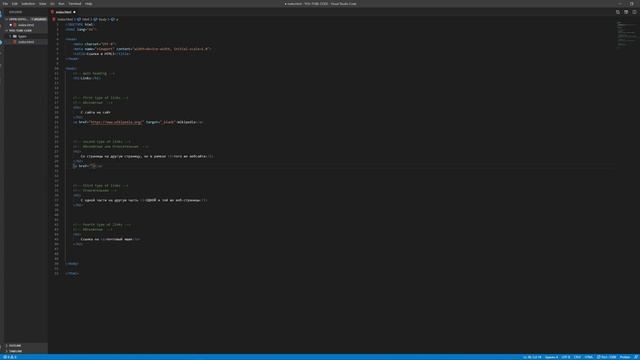Open the Selection menu

click(28, 4)
